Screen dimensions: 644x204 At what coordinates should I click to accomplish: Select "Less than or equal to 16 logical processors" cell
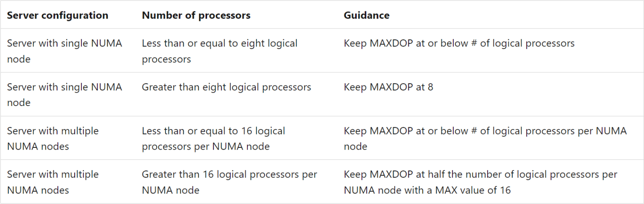click(x=213, y=138)
